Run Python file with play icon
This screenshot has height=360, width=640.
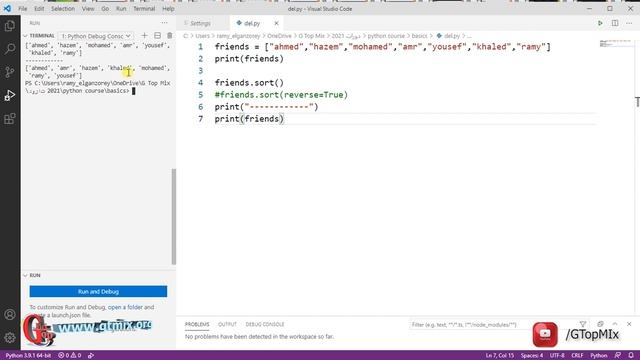pyautogui.click(x=600, y=23)
